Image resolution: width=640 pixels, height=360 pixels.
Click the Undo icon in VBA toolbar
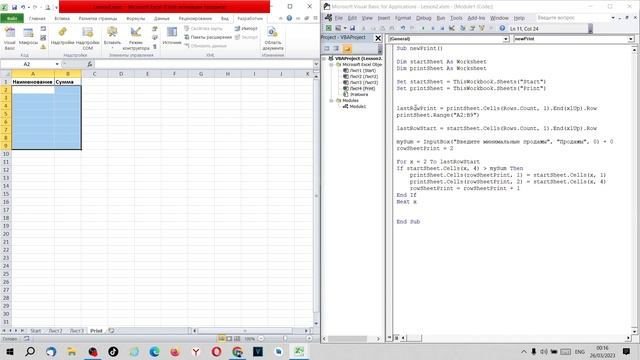402,28
